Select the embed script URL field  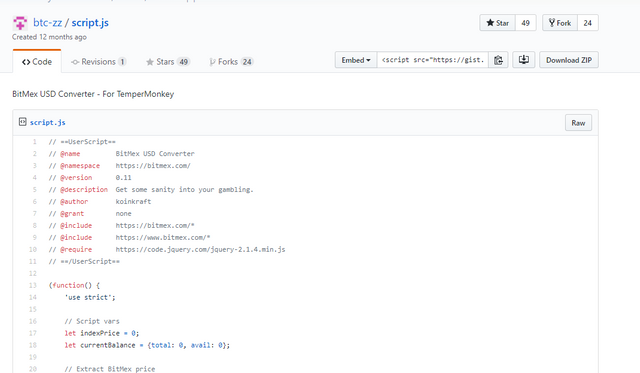(x=433, y=60)
